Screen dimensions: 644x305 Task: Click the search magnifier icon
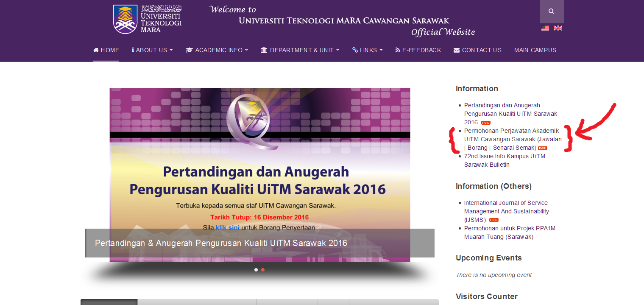click(551, 11)
